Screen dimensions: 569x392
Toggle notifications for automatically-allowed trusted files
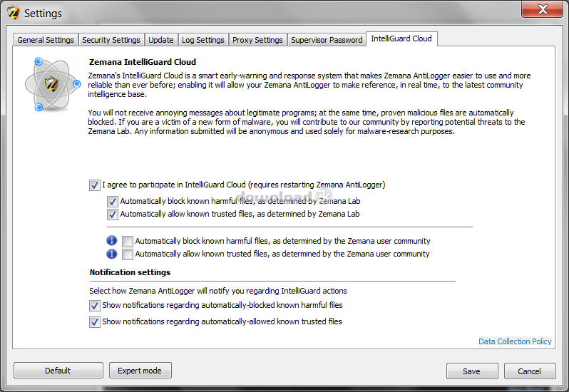click(95, 321)
